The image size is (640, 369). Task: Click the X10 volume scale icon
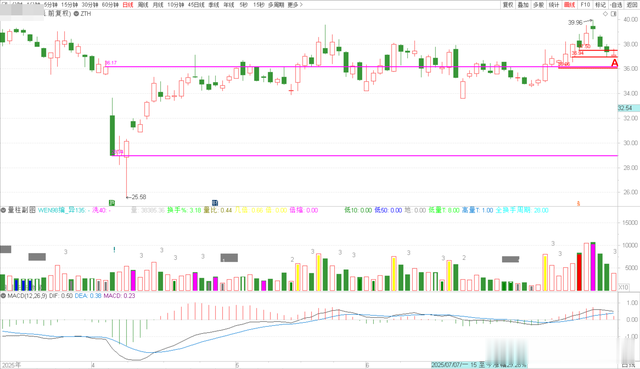[623, 287]
